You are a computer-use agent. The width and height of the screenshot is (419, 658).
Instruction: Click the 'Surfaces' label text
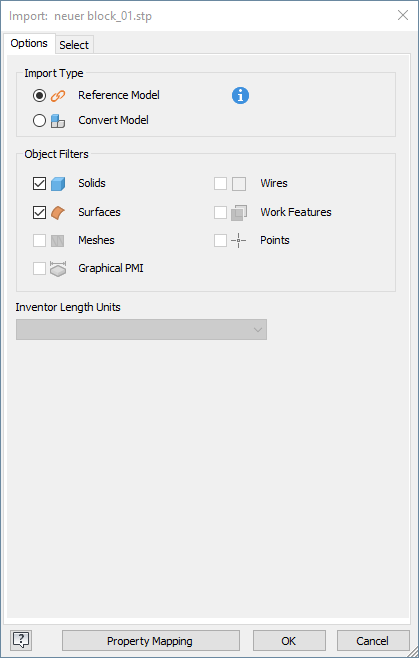pos(99,212)
